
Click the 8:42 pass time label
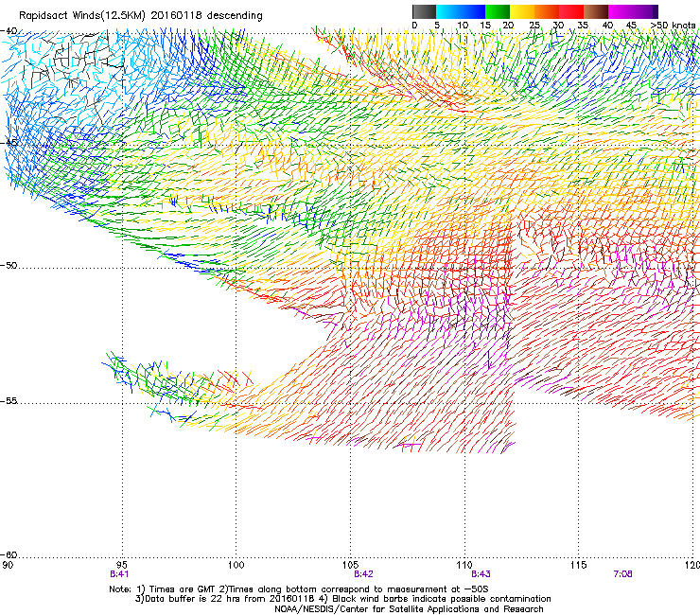(x=363, y=574)
